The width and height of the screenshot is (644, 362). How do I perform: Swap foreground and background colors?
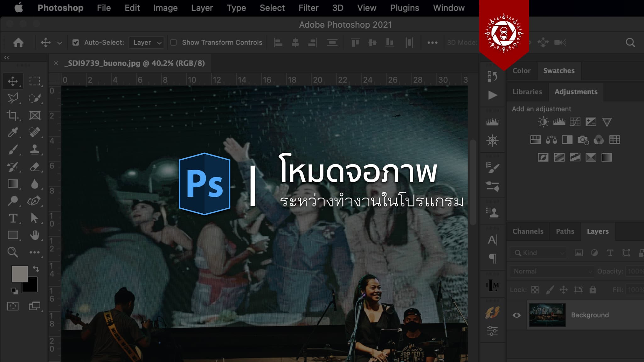tap(36, 269)
